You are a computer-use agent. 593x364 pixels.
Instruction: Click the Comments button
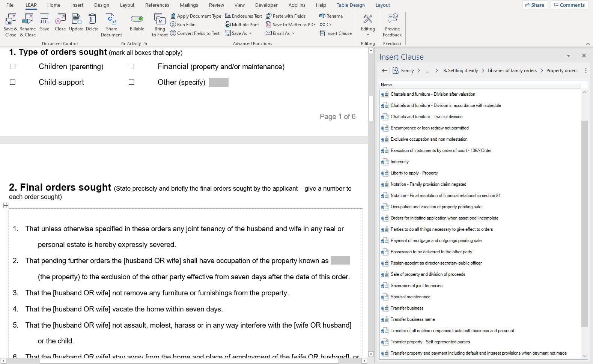click(569, 5)
